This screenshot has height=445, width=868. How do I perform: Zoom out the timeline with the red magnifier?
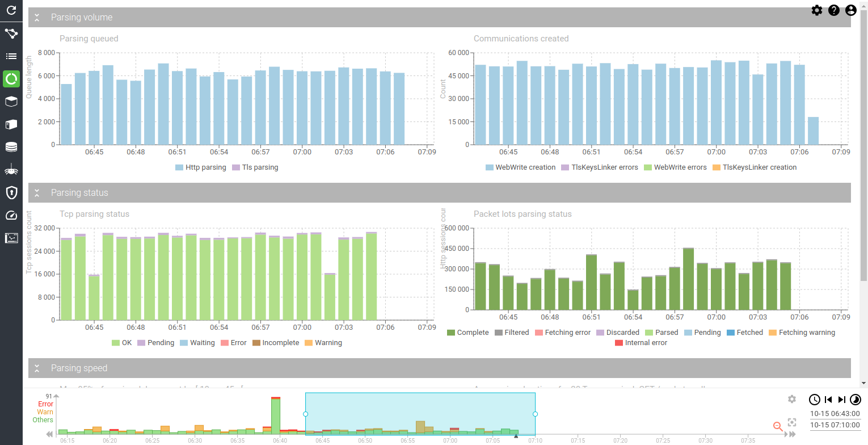(778, 426)
